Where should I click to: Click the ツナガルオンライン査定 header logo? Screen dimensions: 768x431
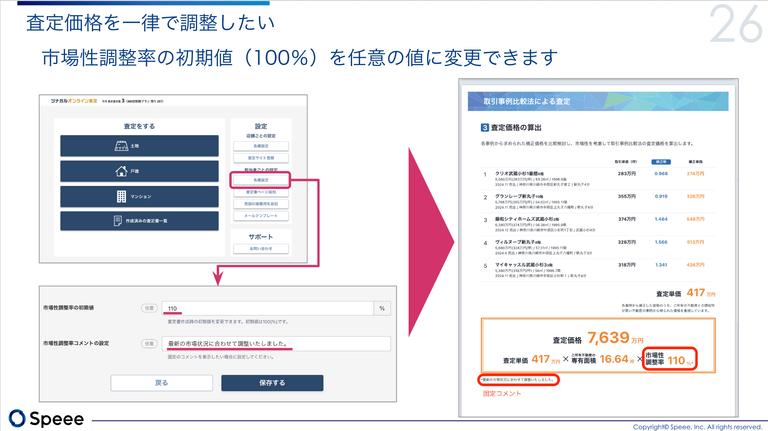pyautogui.click(x=68, y=103)
